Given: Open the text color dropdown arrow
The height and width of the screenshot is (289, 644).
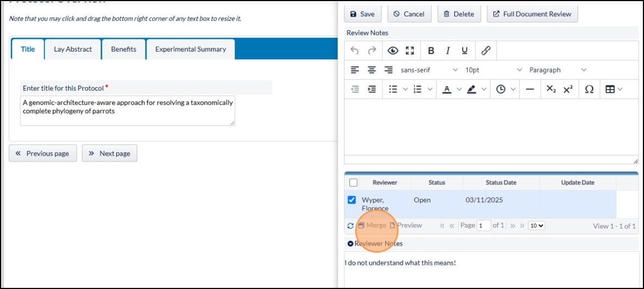Looking at the screenshot, I should 459,89.
